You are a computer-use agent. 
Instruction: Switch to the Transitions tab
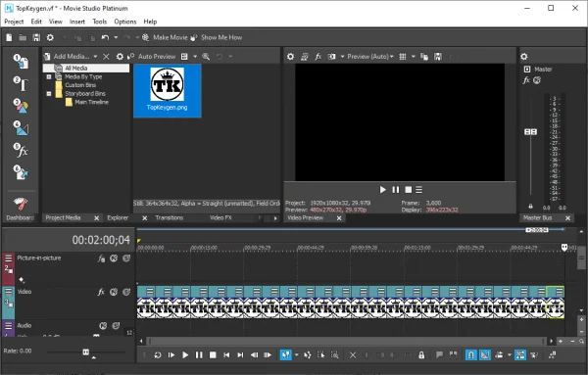(x=170, y=217)
